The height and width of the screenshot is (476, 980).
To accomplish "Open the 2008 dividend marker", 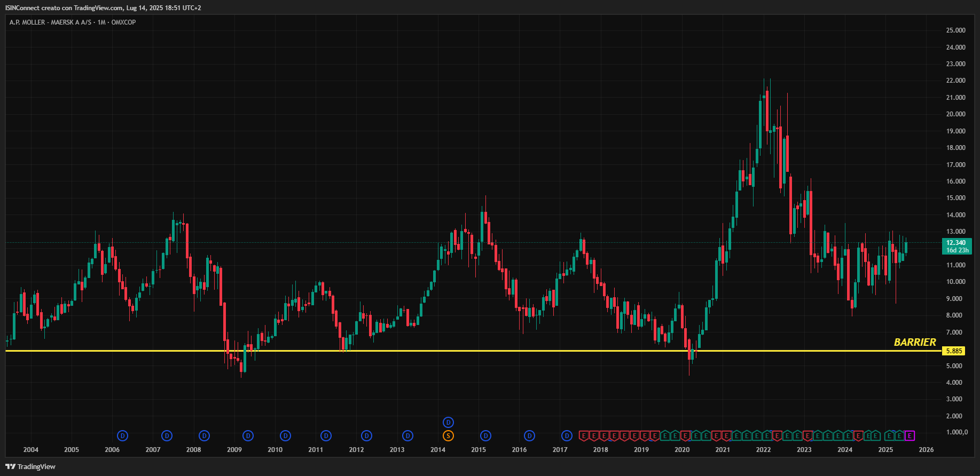I will [x=204, y=436].
